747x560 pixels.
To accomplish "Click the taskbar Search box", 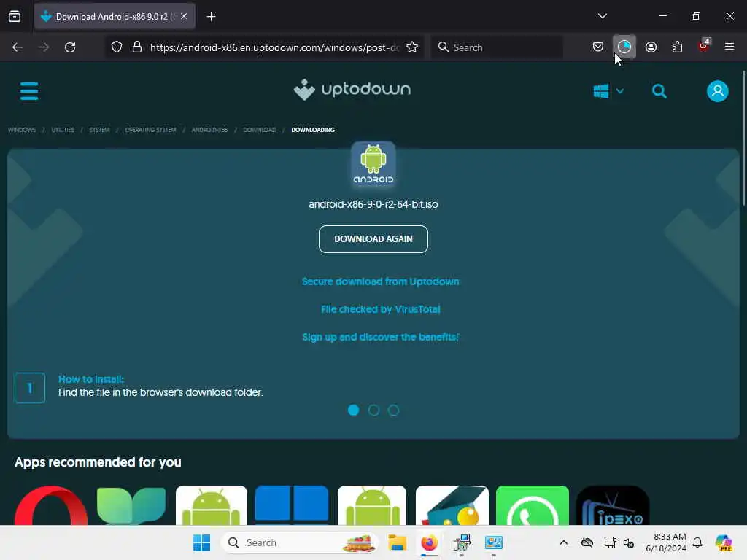I will click(x=300, y=542).
